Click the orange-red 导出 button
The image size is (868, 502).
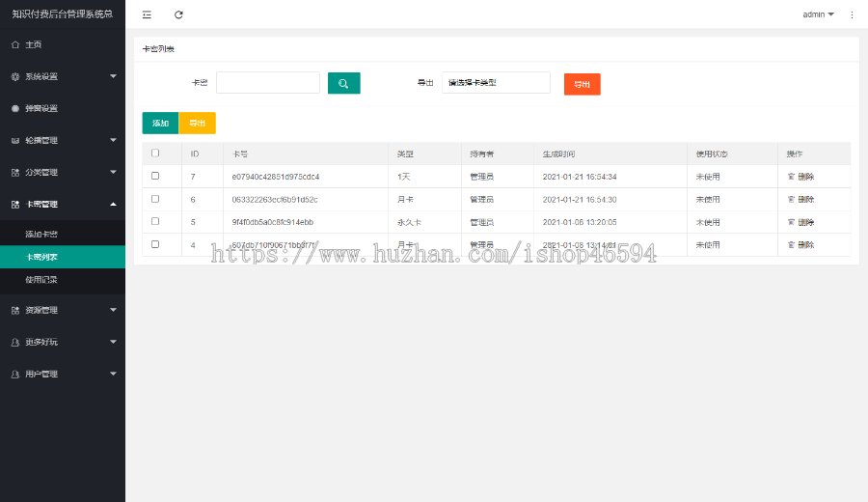coord(582,84)
